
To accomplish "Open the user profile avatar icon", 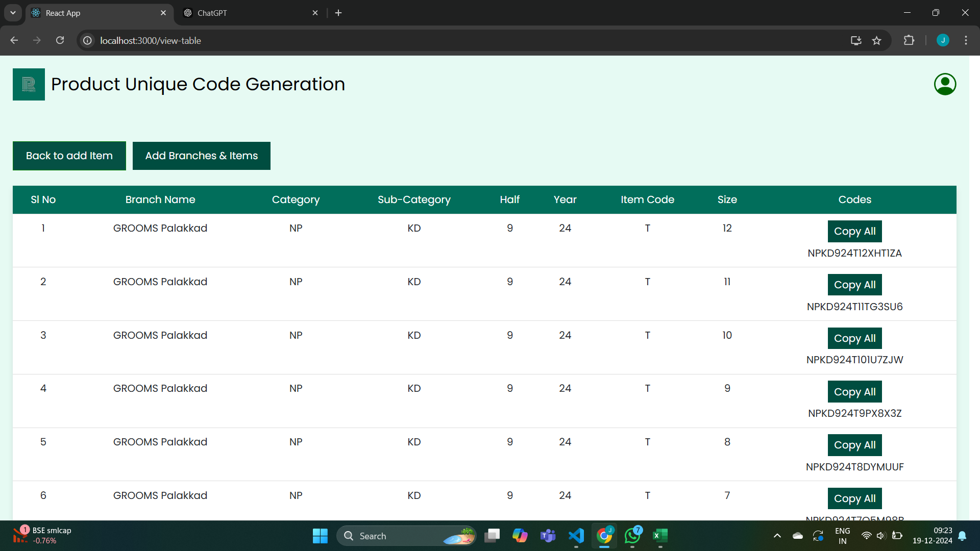I will click(x=945, y=84).
